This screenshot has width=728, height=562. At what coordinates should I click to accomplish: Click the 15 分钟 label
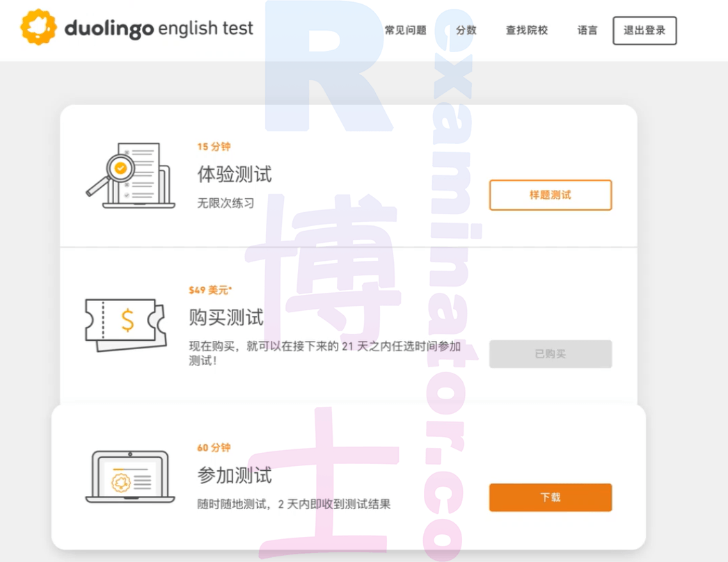click(214, 147)
